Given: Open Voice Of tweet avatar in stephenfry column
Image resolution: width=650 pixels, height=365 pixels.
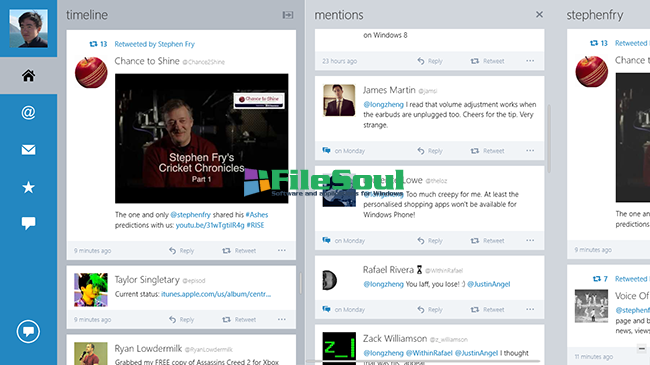Looking at the screenshot, I should click(592, 306).
